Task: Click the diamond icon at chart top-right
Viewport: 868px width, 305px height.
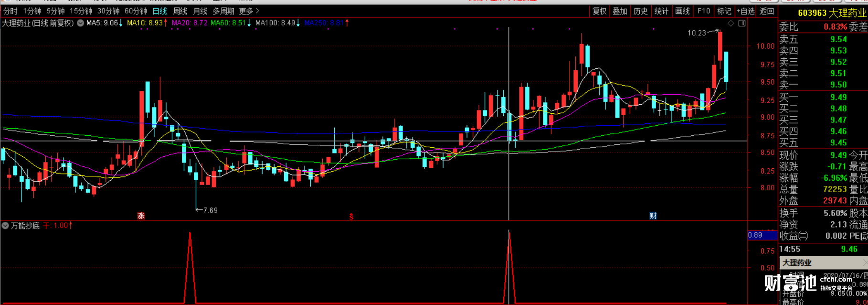Action: pos(731,23)
